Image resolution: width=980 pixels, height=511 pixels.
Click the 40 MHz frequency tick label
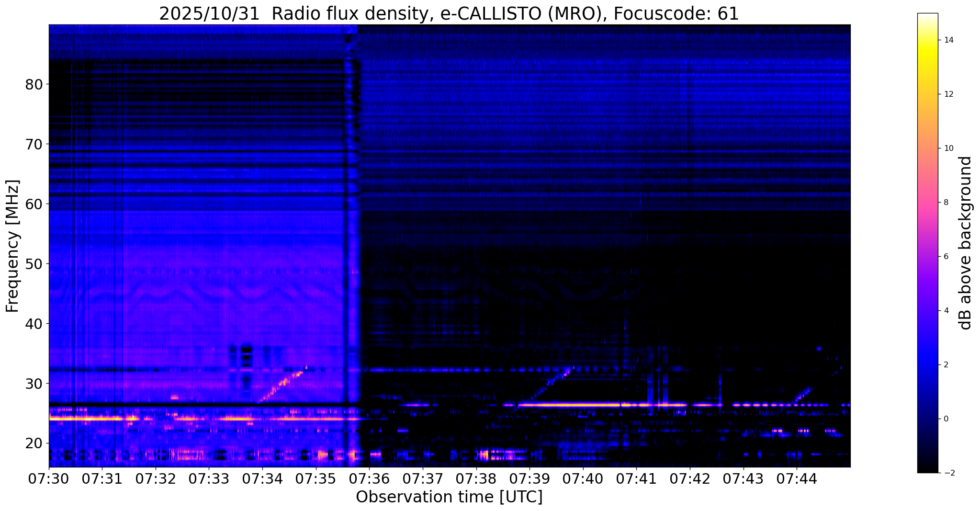[34, 324]
